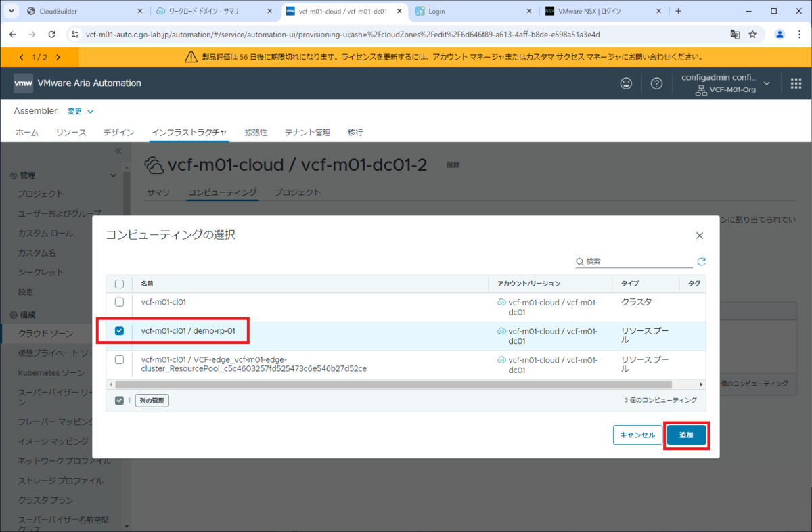Viewport: 812px width, 532px height.
Task: Switch to the テナント管理 tab
Action: (307, 133)
